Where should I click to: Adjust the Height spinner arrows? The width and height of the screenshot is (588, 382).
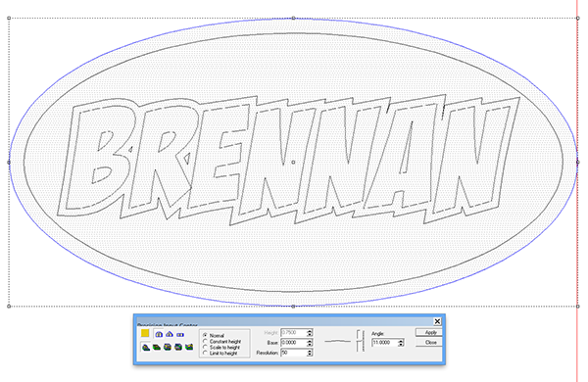pos(310,332)
